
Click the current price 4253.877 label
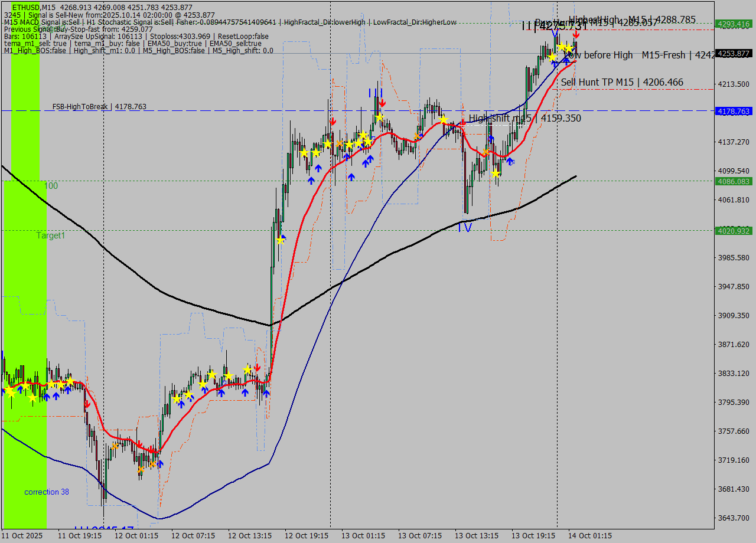(733, 54)
